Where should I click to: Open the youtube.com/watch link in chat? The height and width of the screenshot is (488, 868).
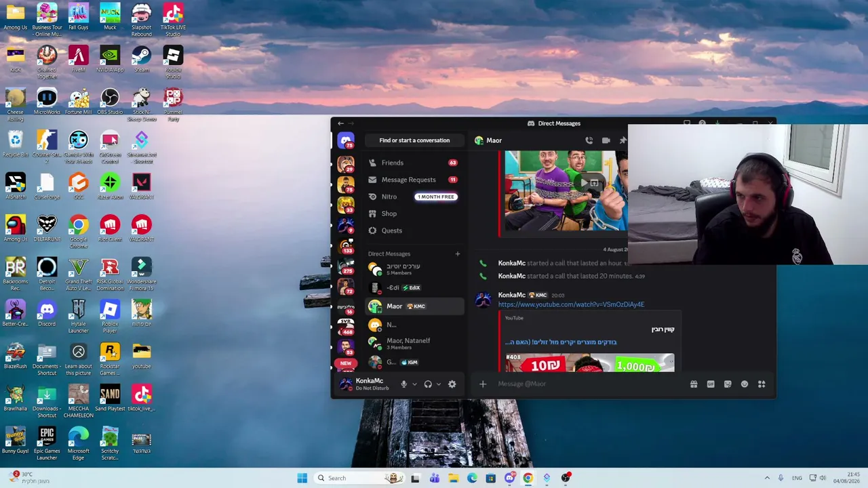[x=571, y=304]
